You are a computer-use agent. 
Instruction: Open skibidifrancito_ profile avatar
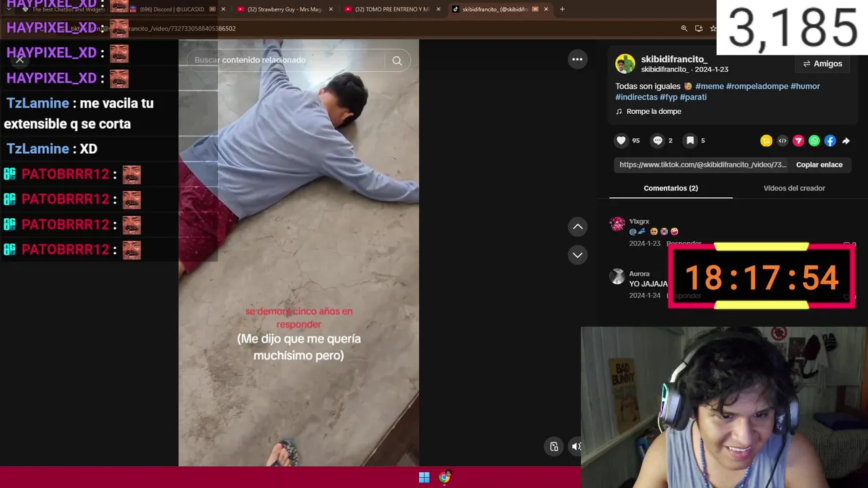(x=625, y=64)
